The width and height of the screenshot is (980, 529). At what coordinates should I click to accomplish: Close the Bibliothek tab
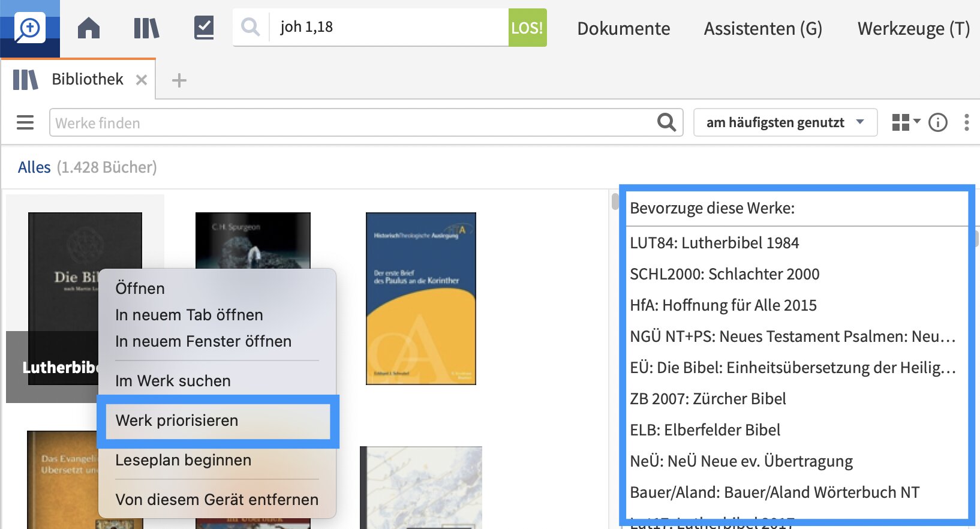click(142, 80)
